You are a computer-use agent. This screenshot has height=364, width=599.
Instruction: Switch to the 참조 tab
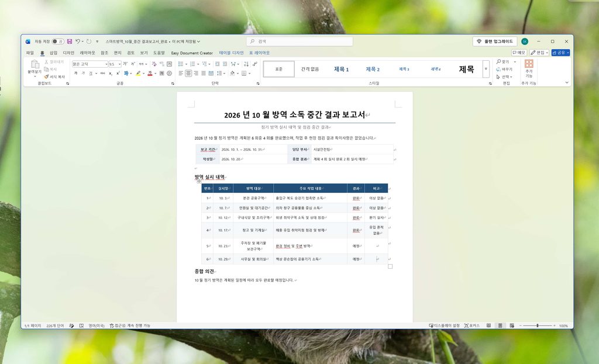[x=104, y=53]
